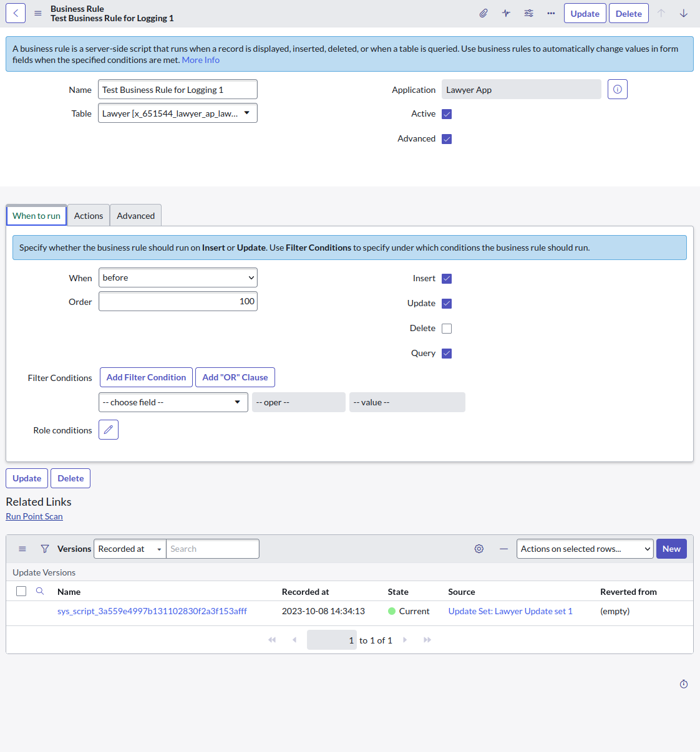The height and width of the screenshot is (752, 700).
Task: Go to previous record with up arrow
Action: coord(661,13)
